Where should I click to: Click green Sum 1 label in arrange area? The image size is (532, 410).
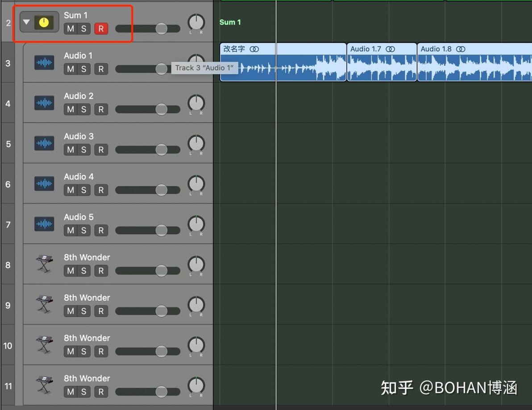pos(230,22)
